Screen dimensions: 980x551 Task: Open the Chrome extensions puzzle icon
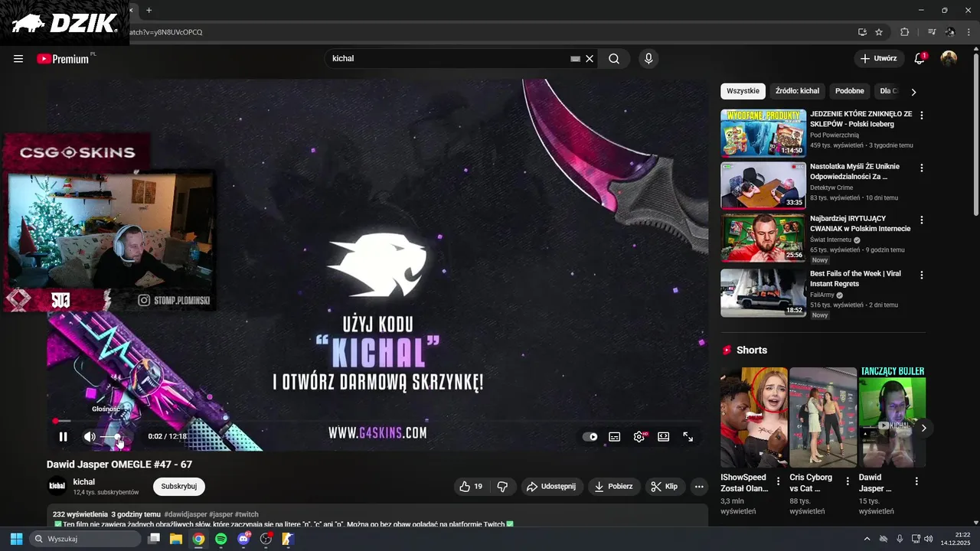coord(904,32)
